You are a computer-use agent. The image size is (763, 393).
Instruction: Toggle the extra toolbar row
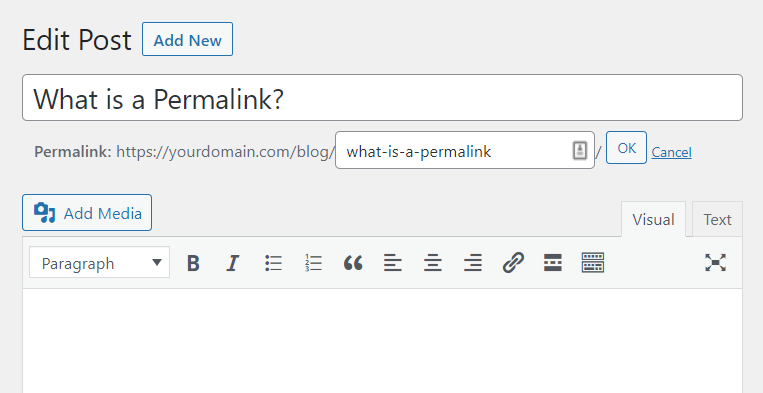click(x=593, y=263)
